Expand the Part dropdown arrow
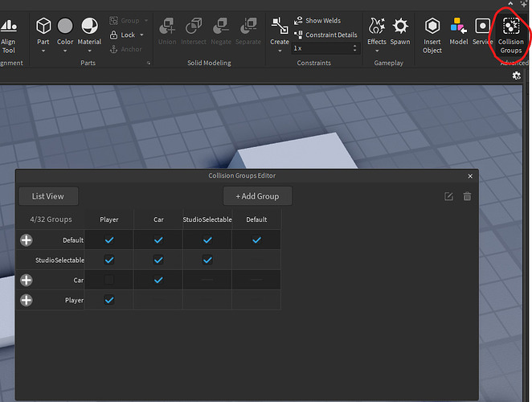This screenshot has width=532, height=402. [43, 51]
